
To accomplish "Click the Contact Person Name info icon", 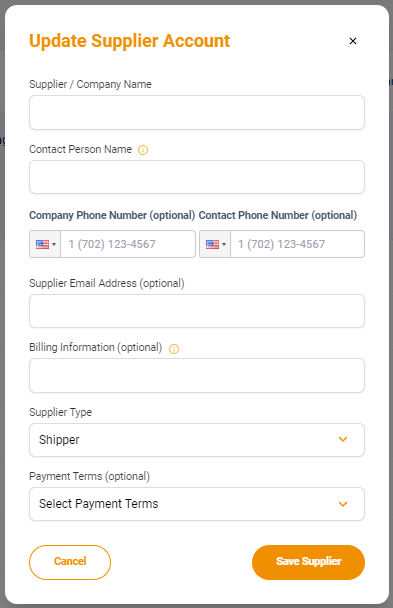I will pos(143,150).
